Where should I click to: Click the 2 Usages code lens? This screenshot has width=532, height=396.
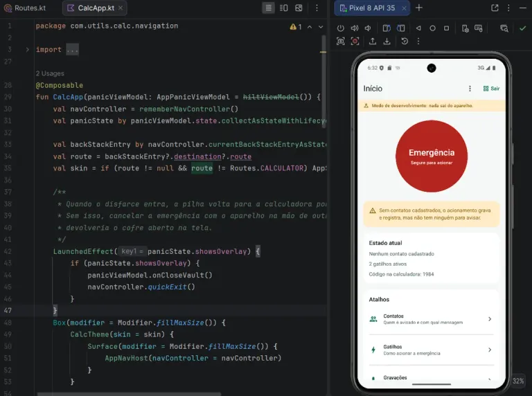click(x=50, y=73)
